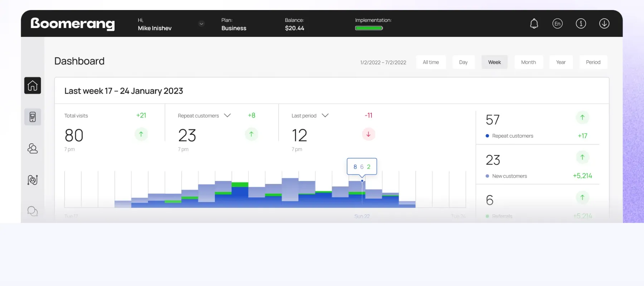
Task: Click the $20.44 balance value
Action: tap(294, 28)
